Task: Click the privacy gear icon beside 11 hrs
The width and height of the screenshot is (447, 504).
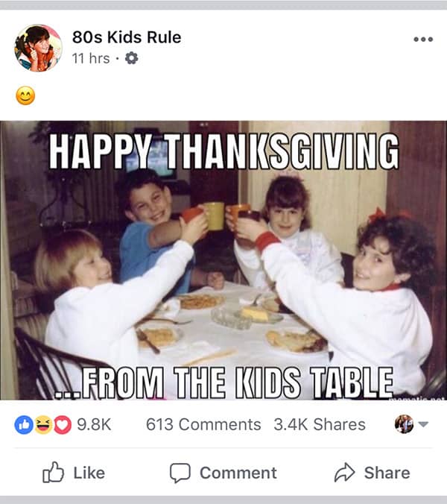Action: click(131, 58)
